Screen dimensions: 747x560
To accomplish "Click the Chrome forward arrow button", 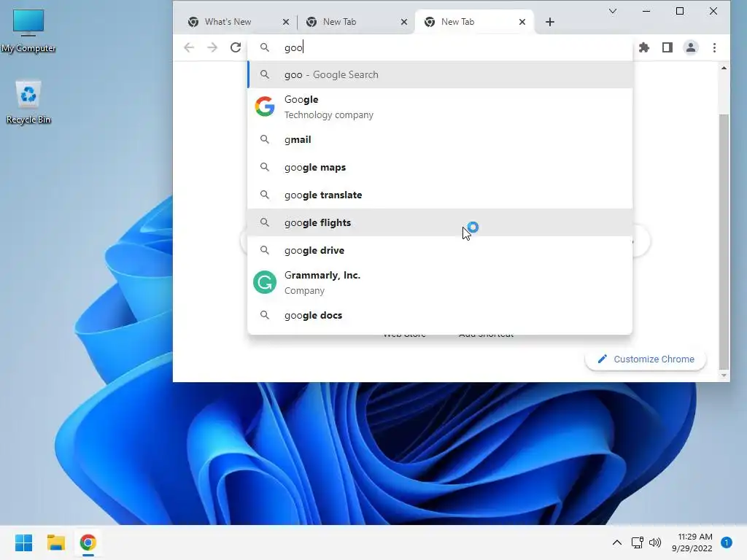I will click(x=212, y=47).
